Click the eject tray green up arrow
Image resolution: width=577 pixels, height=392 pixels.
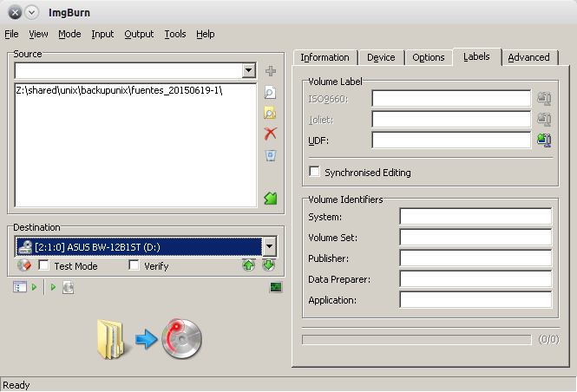tap(249, 265)
